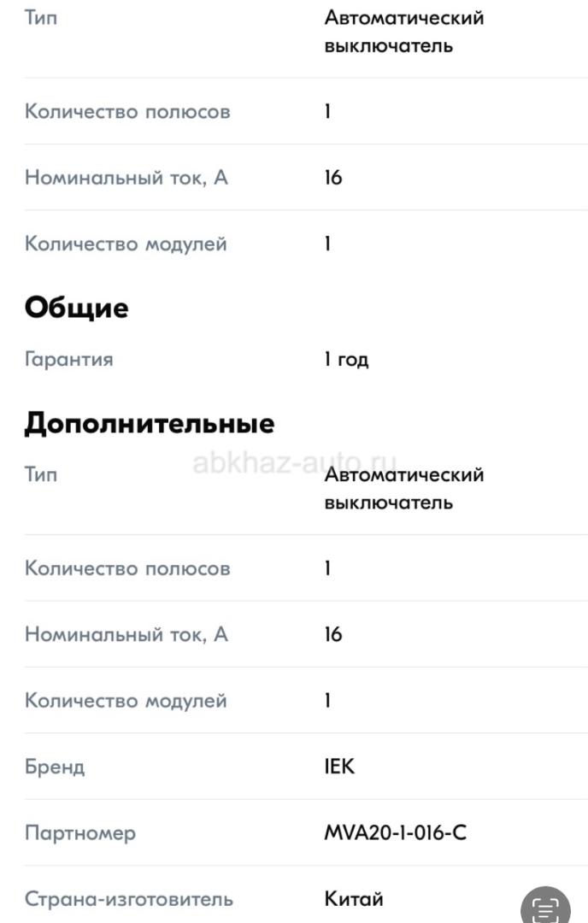The width and height of the screenshot is (588, 923).
Task: Click the part number MVA20-1-016-C
Action: (x=395, y=833)
